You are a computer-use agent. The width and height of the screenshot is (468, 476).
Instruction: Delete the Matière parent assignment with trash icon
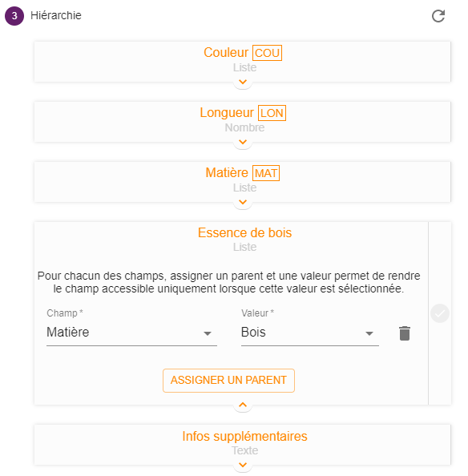404,333
